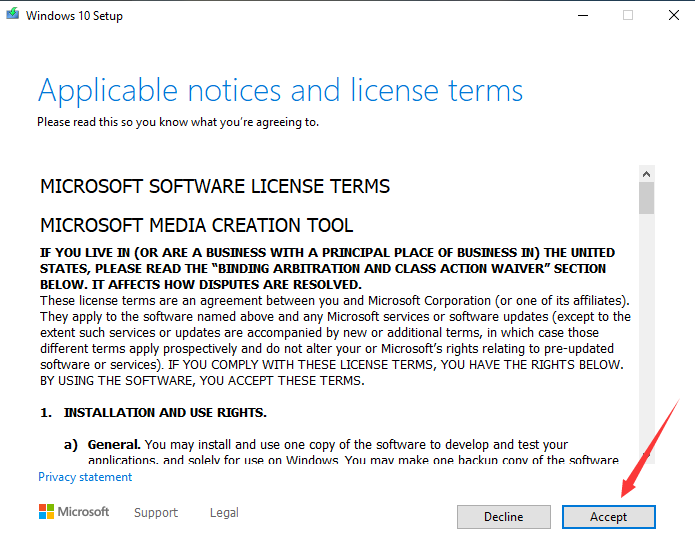Open the Support link

[156, 513]
